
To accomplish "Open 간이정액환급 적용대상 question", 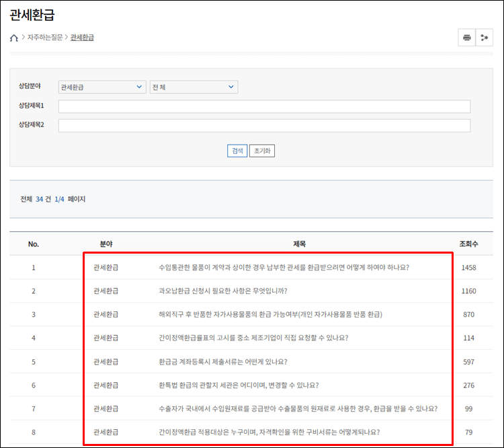I will coord(269,433).
